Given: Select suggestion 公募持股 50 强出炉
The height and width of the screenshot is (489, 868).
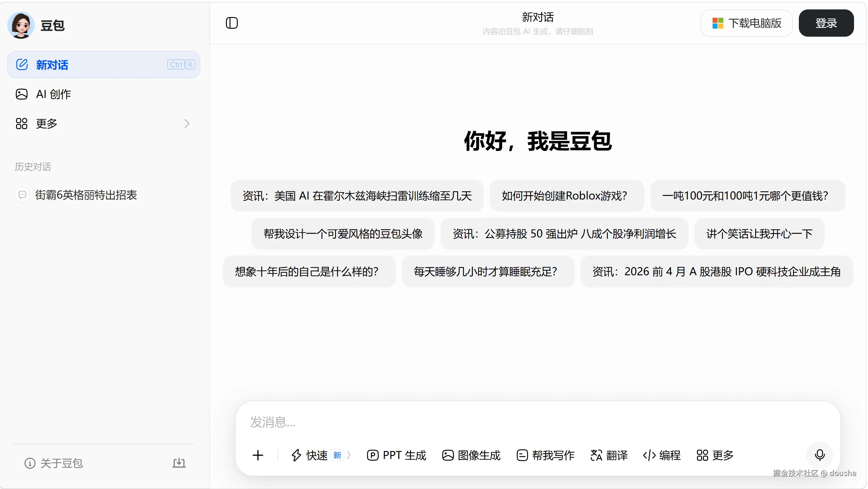Looking at the screenshot, I should (564, 233).
